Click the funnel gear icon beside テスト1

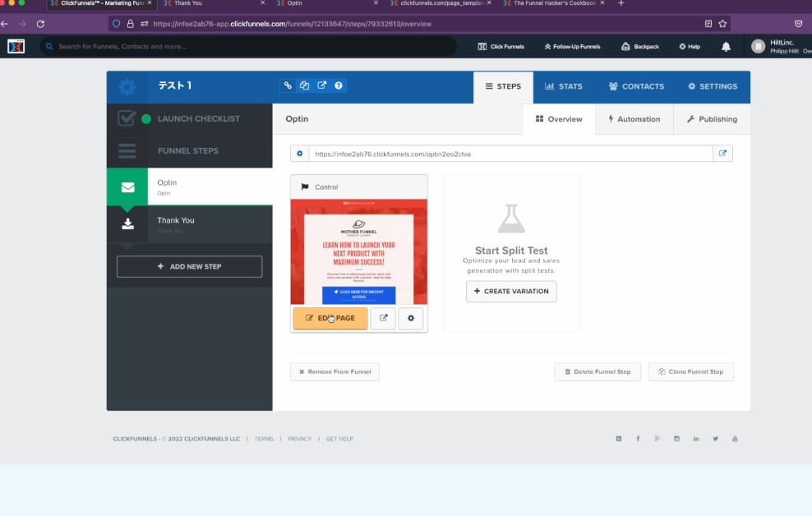[127, 86]
